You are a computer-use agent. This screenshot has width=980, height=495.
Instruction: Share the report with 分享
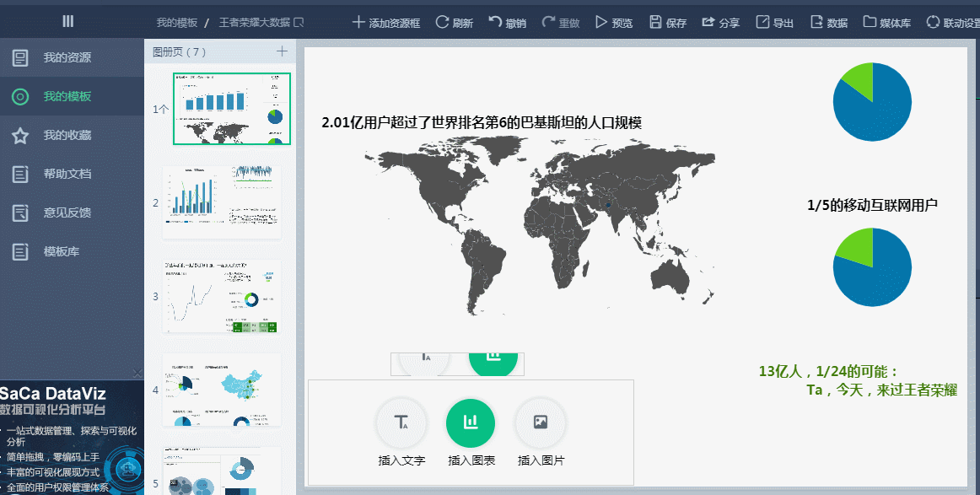(720, 23)
